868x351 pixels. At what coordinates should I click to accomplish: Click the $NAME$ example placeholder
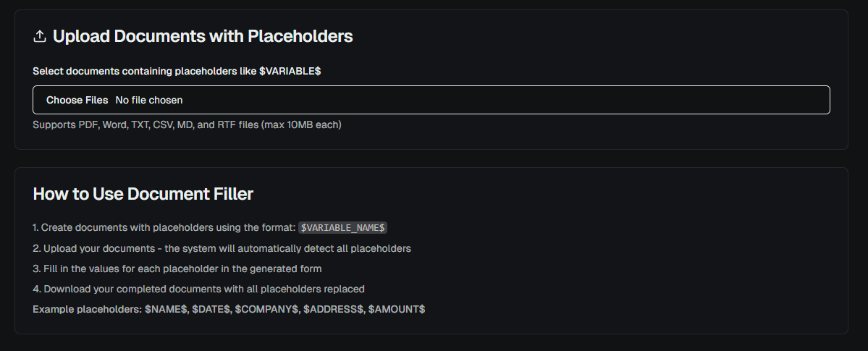point(167,309)
